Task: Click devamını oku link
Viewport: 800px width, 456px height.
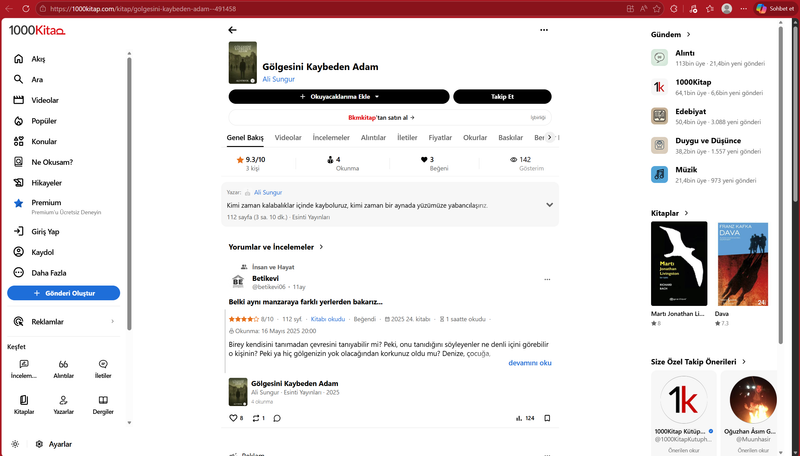Action: pyautogui.click(x=530, y=363)
